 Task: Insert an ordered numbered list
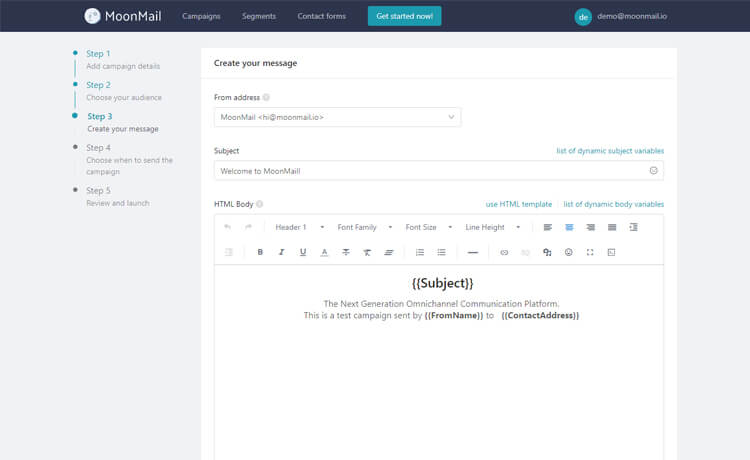419,252
